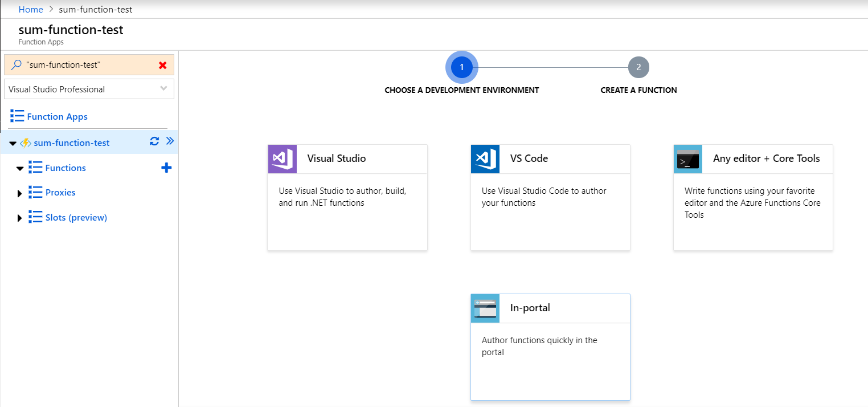Collapse the Functions tree node

pyautogui.click(x=20, y=168)
